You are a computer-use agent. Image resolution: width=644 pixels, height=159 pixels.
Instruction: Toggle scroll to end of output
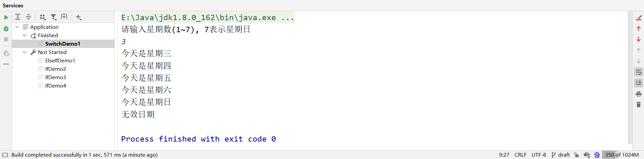tap(639, 83)
